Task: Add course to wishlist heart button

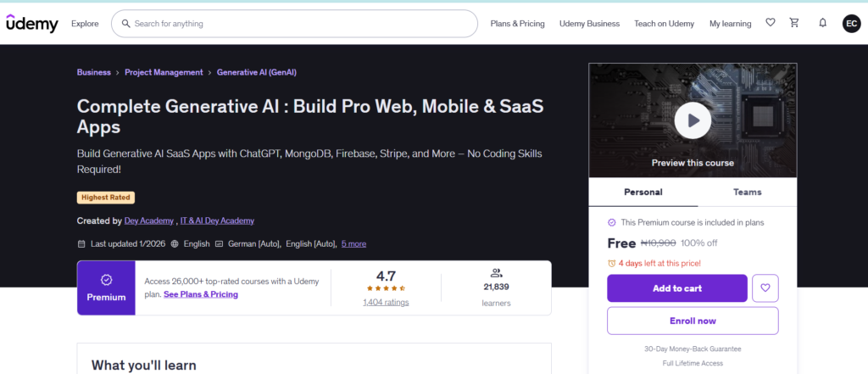Action: click(x=765, y=288)
